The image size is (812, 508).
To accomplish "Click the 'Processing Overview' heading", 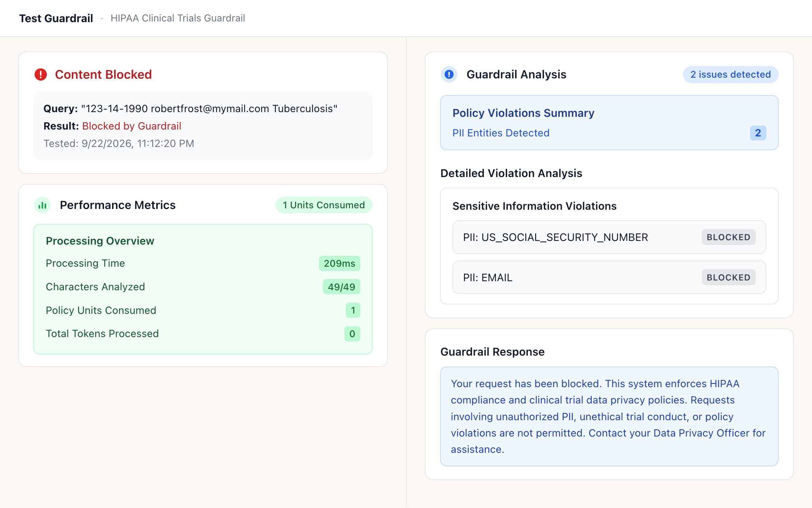I will coord(100,241).
